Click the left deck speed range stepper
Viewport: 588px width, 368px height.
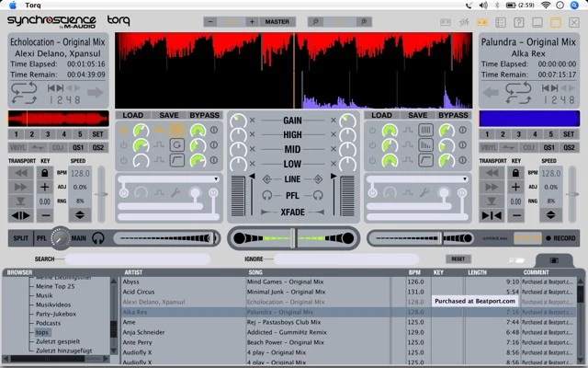tap(80, 214)
